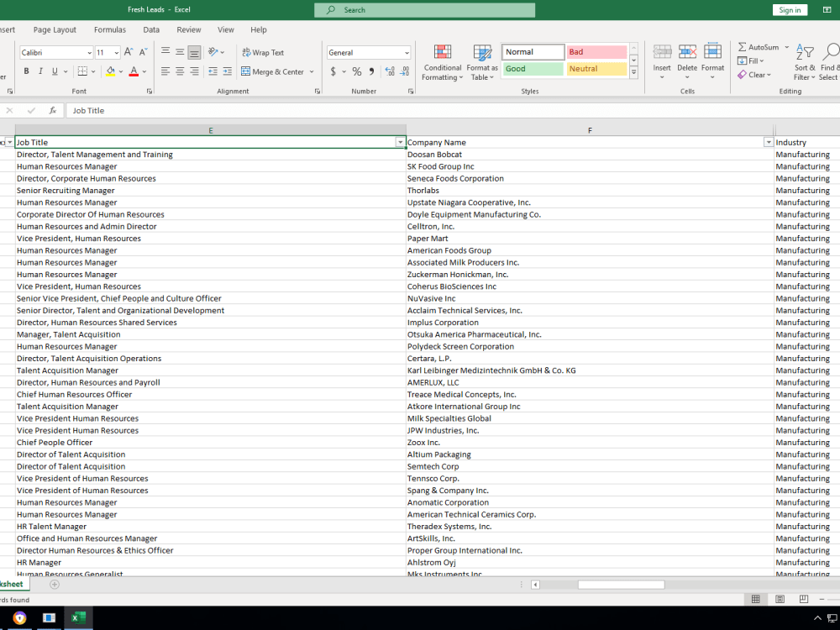The height and width of the screenshot is (630, 840).
Task: Click the Accounting Number Format dollar icon
Action: [x=333, y=71]
